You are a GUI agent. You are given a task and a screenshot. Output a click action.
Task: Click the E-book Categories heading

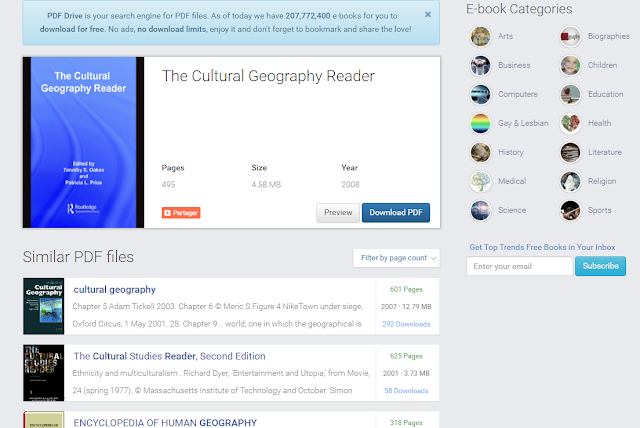[x=519, y=9]
